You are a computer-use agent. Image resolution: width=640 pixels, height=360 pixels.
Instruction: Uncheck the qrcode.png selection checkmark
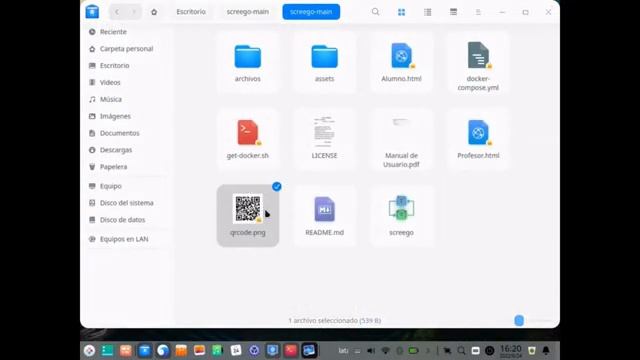[x=277, y=187]
